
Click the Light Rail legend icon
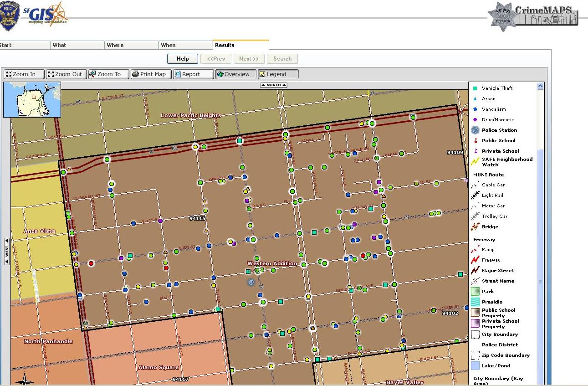coord(475,196)
